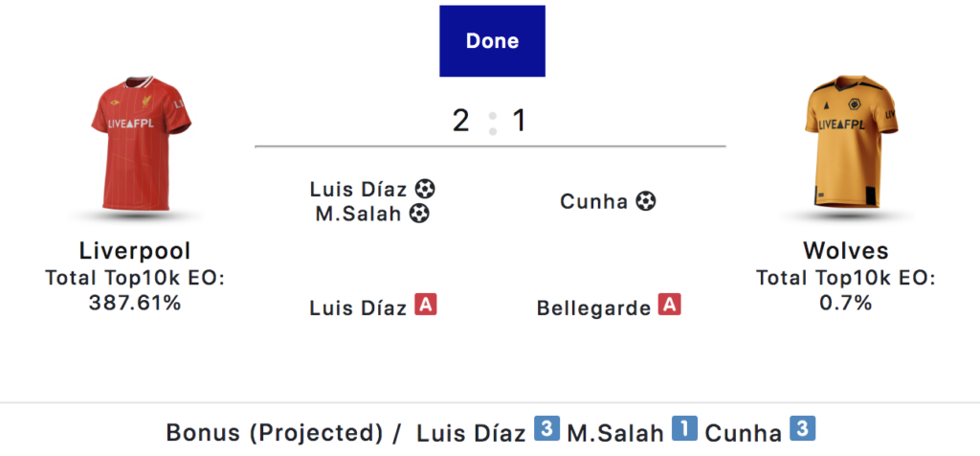Click Luis Díaz's blue bonus 3 badge
The height and width of the screenshot is (456, 980).
tap(546, 429)
